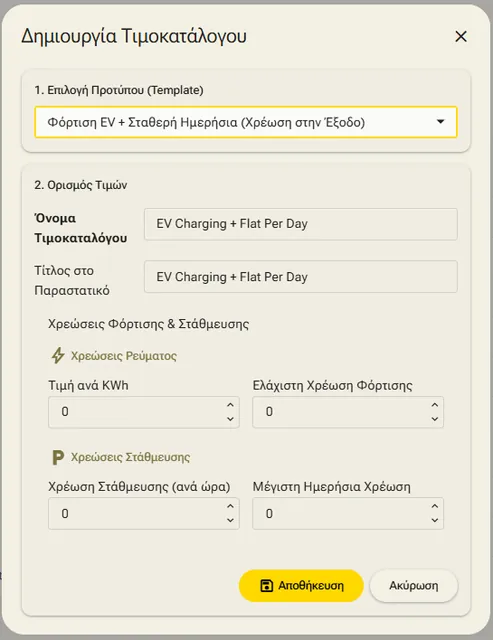This screenshot has width=493, height=640.
Task: Increase the Μέγιστη Ημερήσια Χρέωση value
Action: coord(435,506)
